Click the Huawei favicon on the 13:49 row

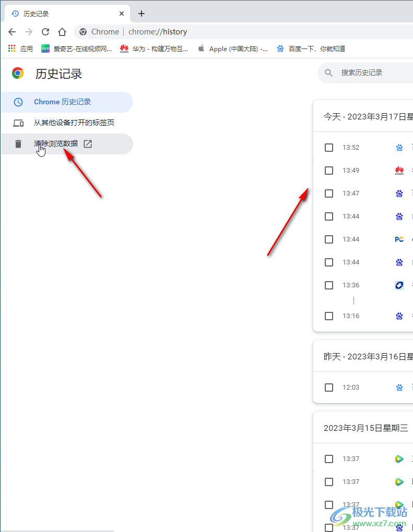(399, 171)
